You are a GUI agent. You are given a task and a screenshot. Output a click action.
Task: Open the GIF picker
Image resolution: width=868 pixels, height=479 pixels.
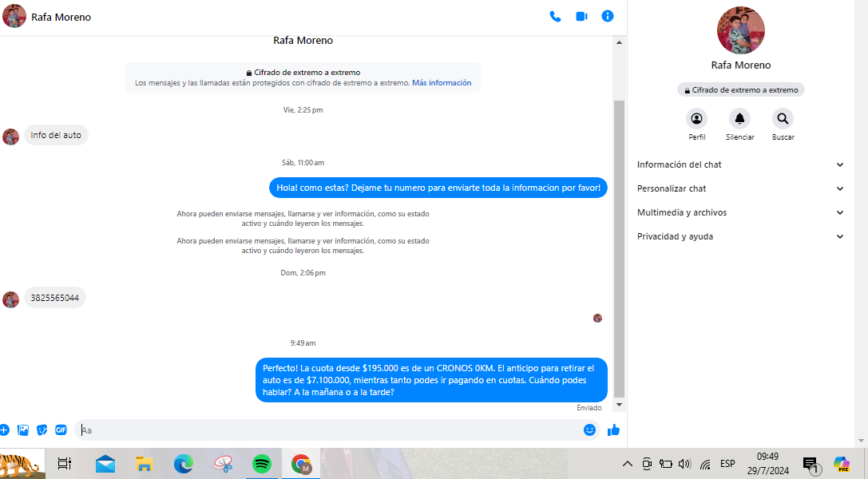coord(61,430)
